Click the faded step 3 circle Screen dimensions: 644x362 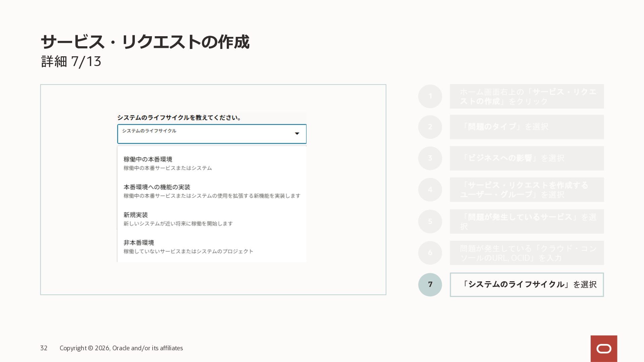click(x=430, y=158)
